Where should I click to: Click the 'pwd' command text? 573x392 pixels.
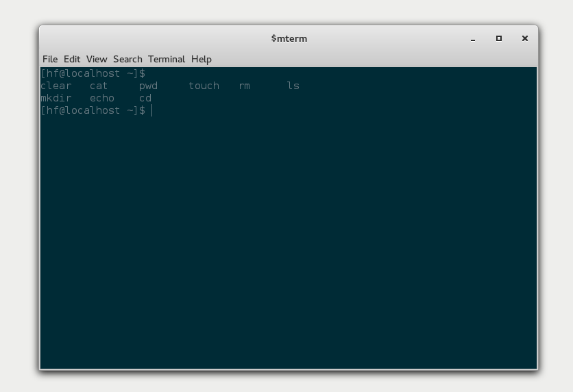click(148, 86)
